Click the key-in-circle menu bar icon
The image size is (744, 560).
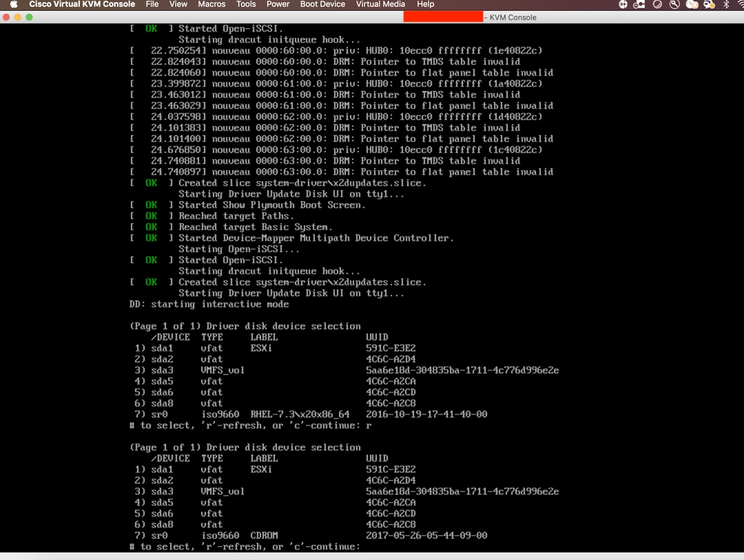pos(674,4)
